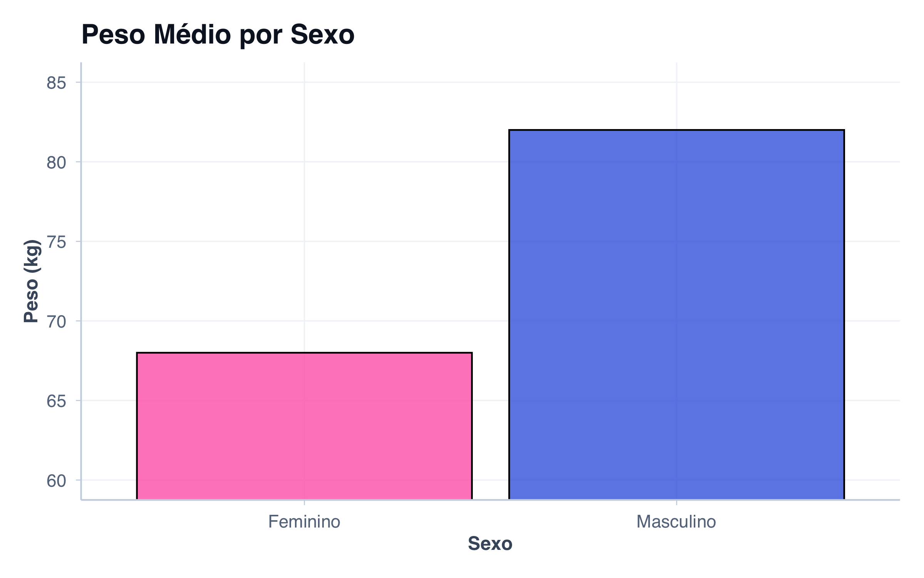Viewport: 924px width, 578px height.
Task: Click the word "Peso" in the chart title
Action: [x=113, y=35]
